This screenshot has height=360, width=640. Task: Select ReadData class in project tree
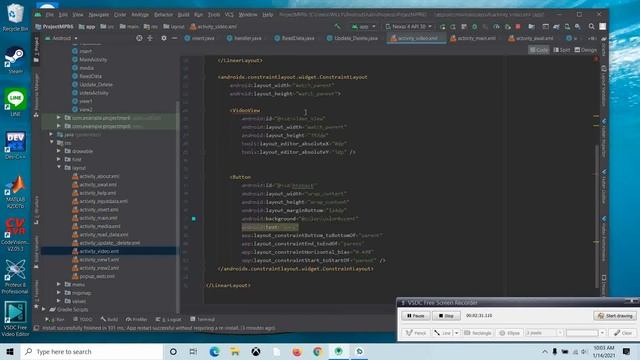(x=90, y=76)
